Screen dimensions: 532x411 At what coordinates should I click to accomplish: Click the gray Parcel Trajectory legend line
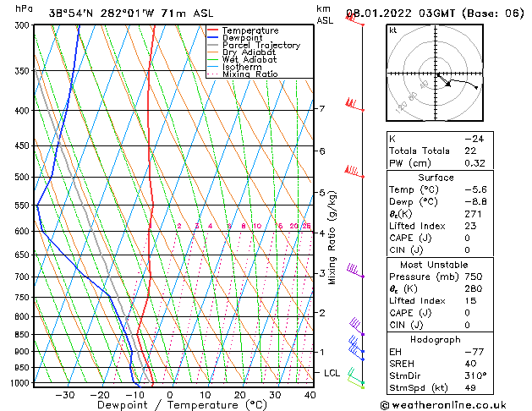213,45
